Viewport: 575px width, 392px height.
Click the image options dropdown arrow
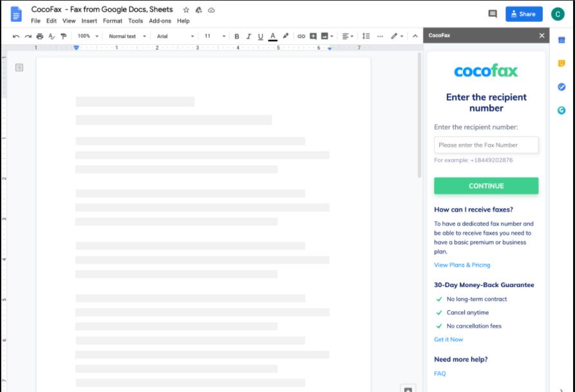[332, 36]
